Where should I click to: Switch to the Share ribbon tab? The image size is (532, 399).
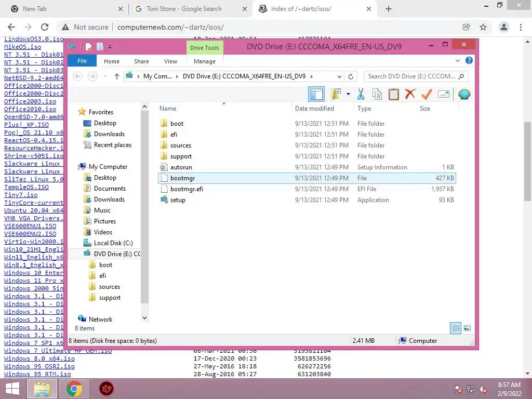point(141,61)
